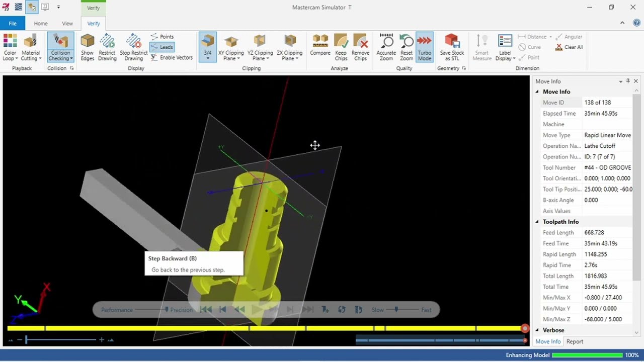The image size is (644, 362).
Task: Open the File menu
Action: [x=13, y=23]
